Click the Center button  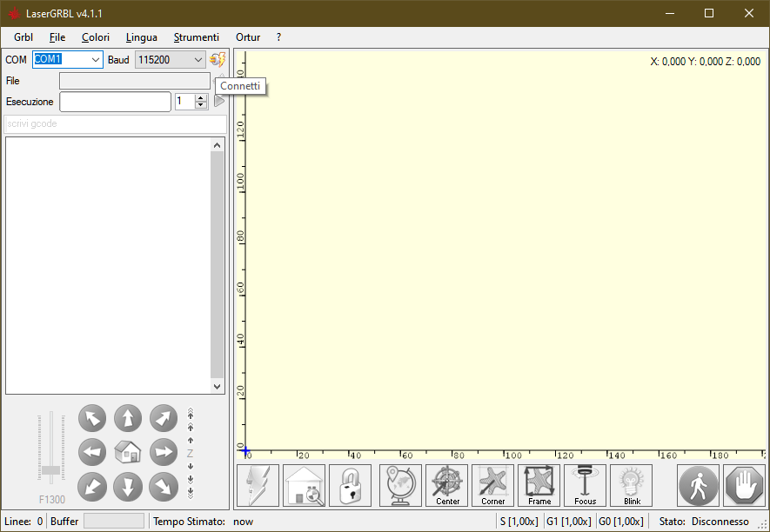tap(447, 485)
